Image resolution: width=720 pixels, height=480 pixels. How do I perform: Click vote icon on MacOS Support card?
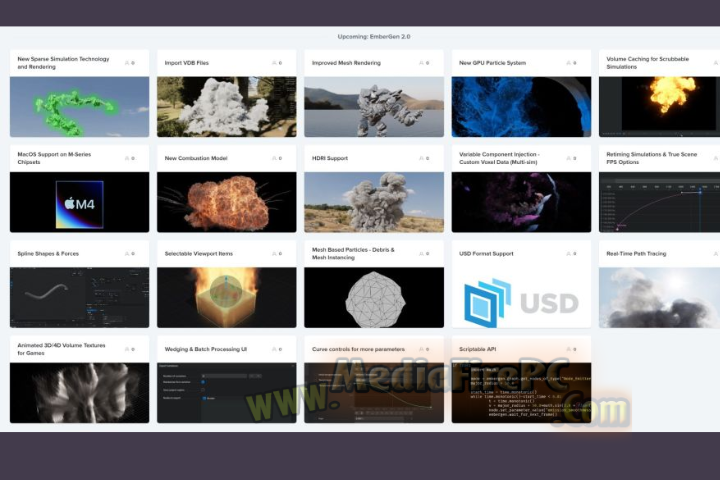[127, 158]
